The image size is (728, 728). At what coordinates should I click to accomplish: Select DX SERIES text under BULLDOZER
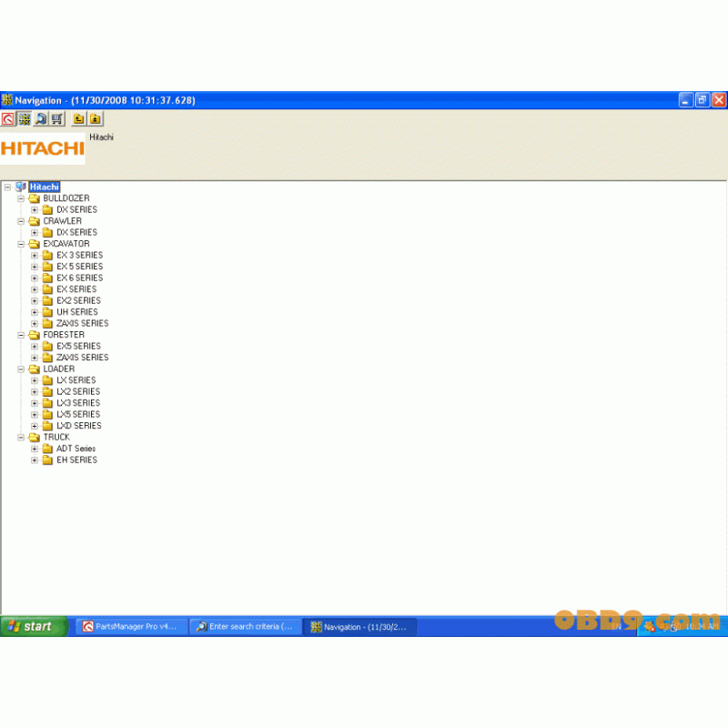76,210
